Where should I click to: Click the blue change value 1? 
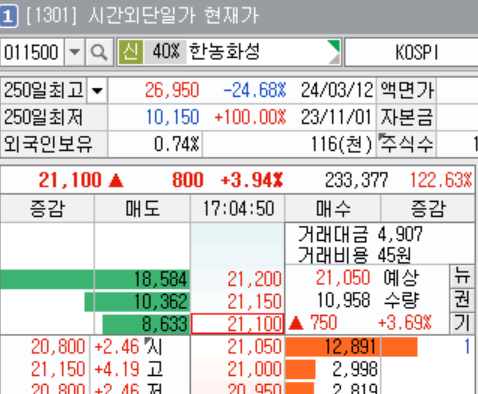[x=467, y=347]
